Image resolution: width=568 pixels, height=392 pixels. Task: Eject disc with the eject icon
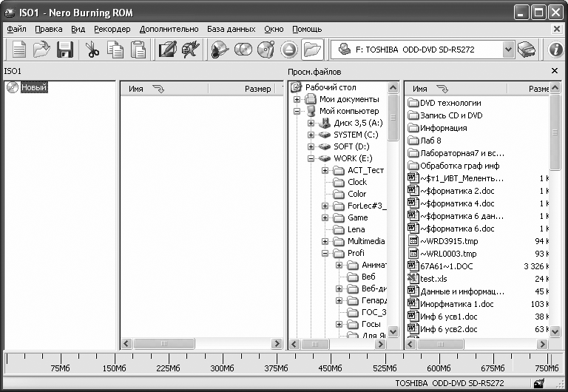288,50
